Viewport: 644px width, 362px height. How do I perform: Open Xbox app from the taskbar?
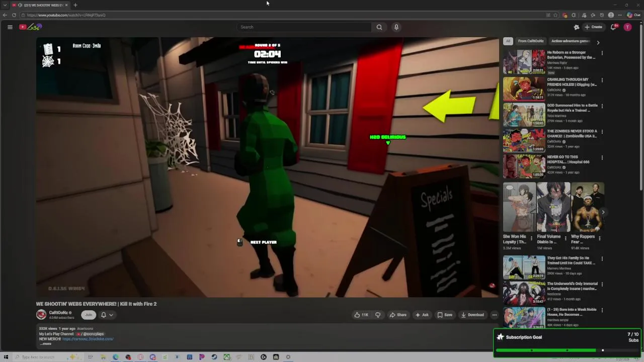pyautogui.click(x=227, y=357)
